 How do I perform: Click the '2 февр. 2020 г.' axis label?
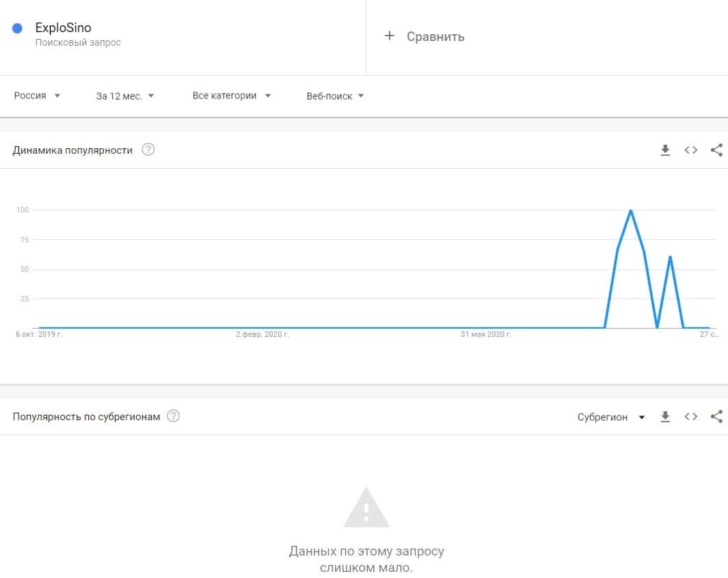coord(262,334)
